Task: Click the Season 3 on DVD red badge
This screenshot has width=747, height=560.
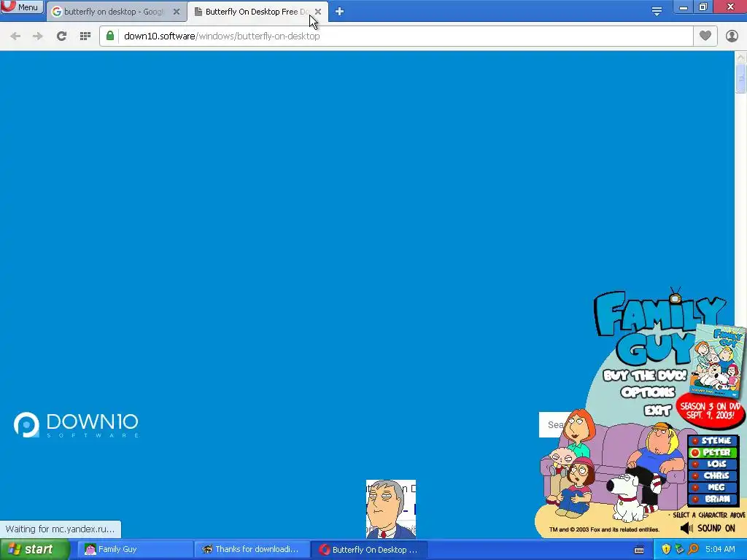Action: click(710, 411)
